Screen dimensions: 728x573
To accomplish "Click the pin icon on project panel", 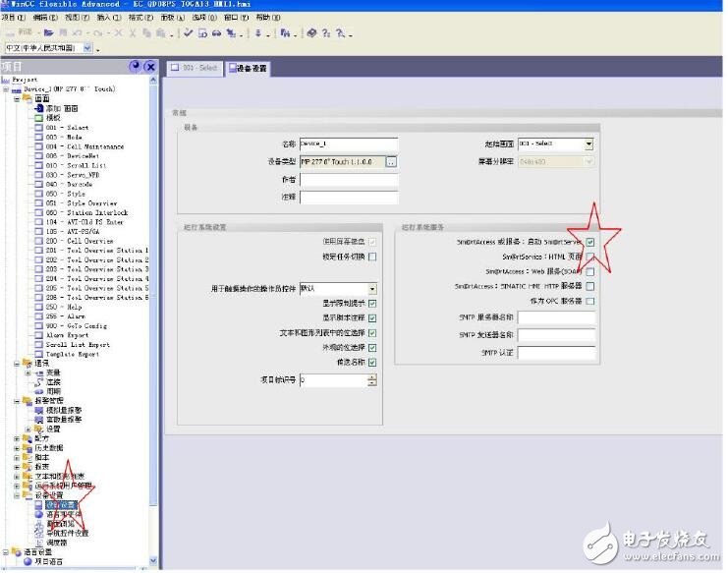I will tap(136, 67).
